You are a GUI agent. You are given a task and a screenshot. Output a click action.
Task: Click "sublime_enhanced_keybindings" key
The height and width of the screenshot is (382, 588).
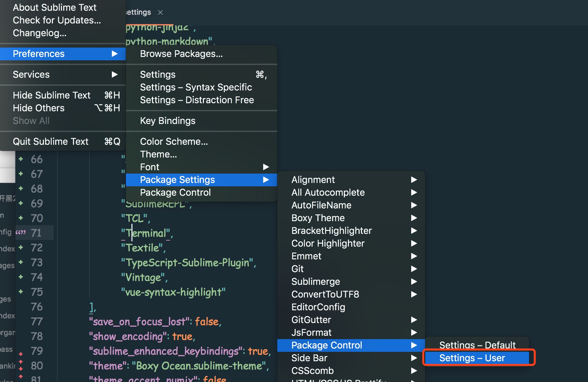point(166,351)
